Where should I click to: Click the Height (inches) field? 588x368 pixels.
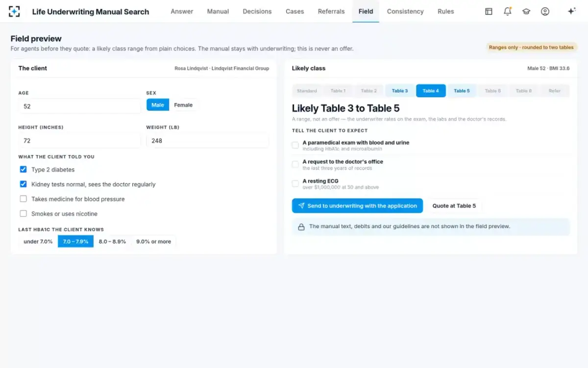[79, 140]
